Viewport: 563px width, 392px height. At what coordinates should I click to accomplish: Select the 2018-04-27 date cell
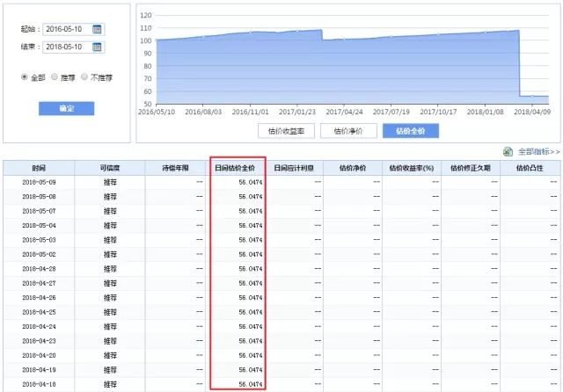point(39,283)
